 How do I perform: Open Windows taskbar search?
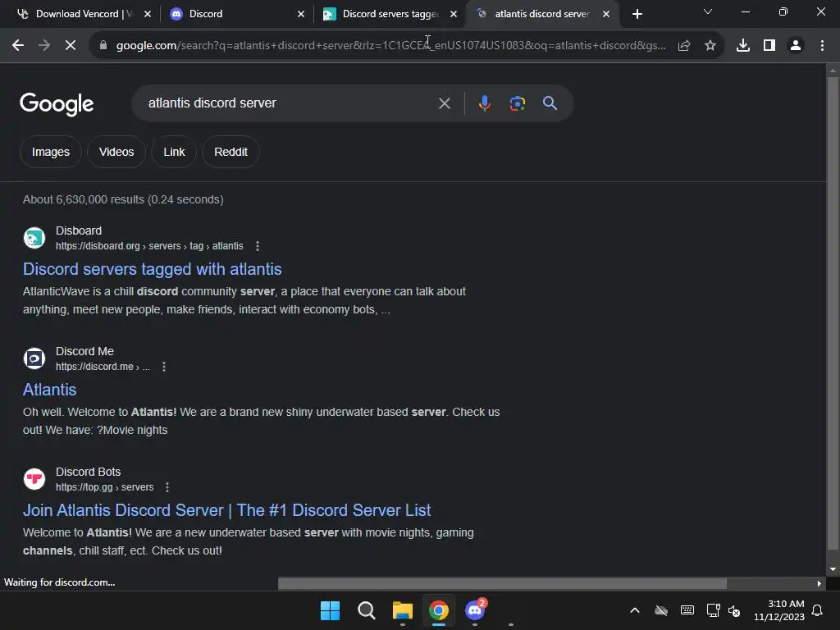367,610
